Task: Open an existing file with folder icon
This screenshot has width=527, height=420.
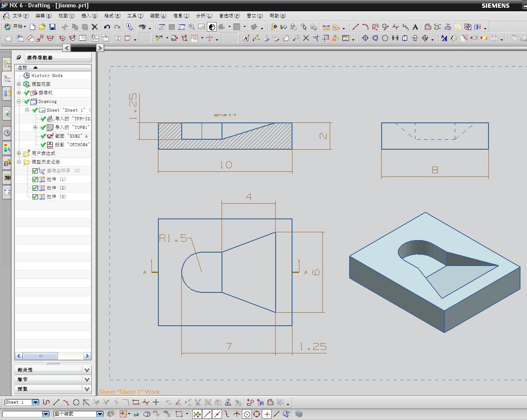Action: 42,27
